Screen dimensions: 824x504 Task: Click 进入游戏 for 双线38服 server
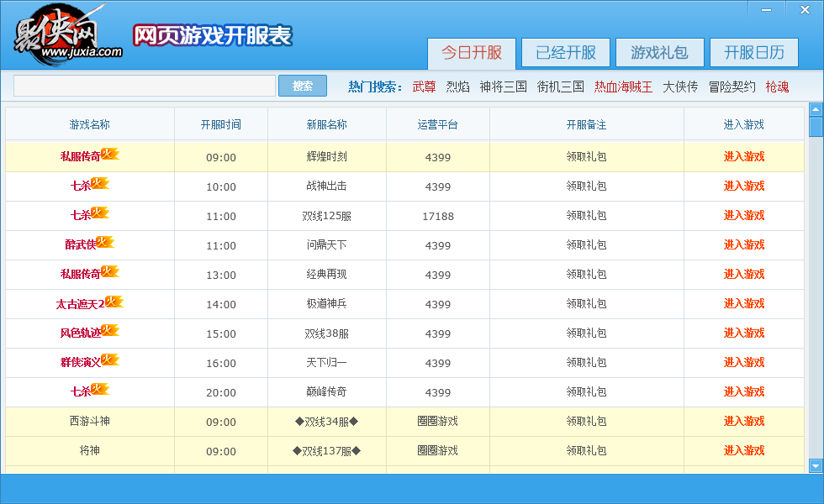point(743,333)
